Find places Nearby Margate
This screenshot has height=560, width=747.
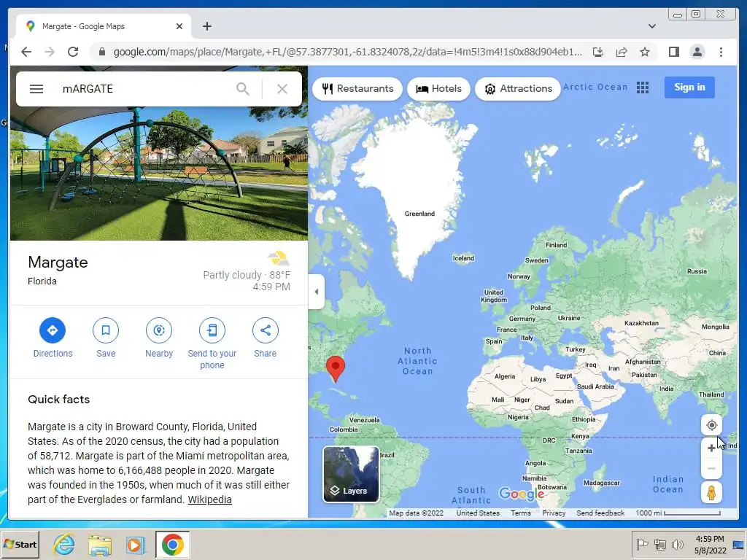coord(159,338)
